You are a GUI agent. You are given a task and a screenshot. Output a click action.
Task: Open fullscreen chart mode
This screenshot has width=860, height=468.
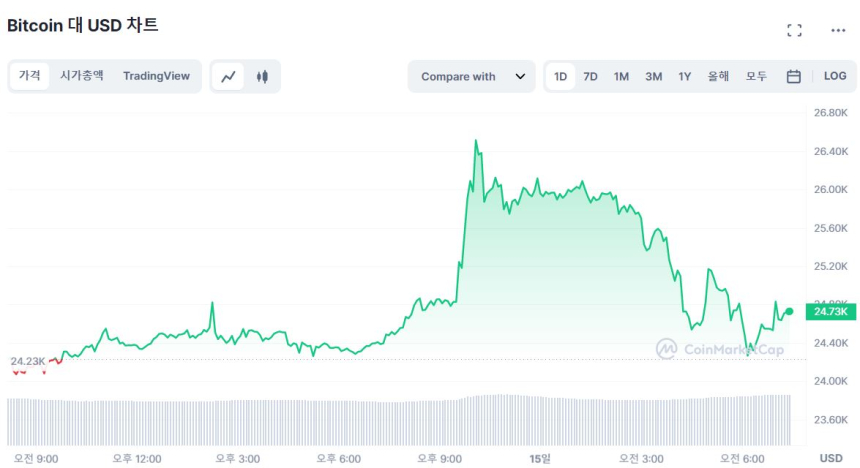tap(794, 30)
